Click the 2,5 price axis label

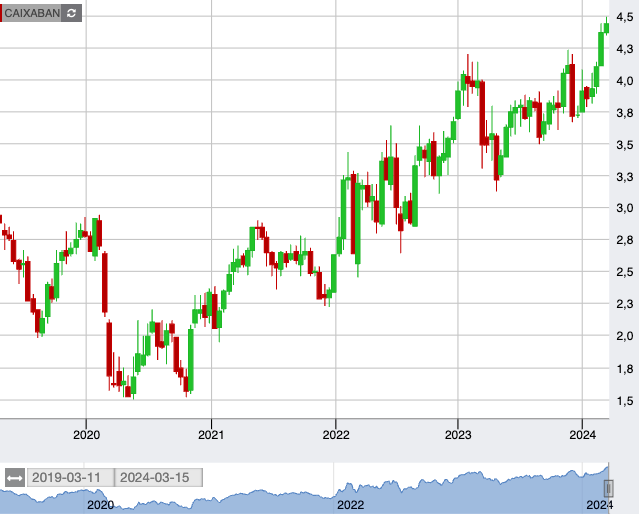pyautogui.click(x=625, y=272)
